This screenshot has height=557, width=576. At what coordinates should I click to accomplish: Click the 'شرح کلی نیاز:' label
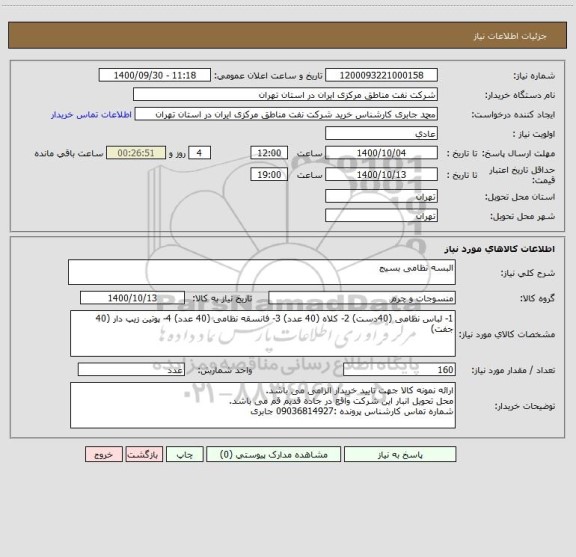[x=528, y=273]
